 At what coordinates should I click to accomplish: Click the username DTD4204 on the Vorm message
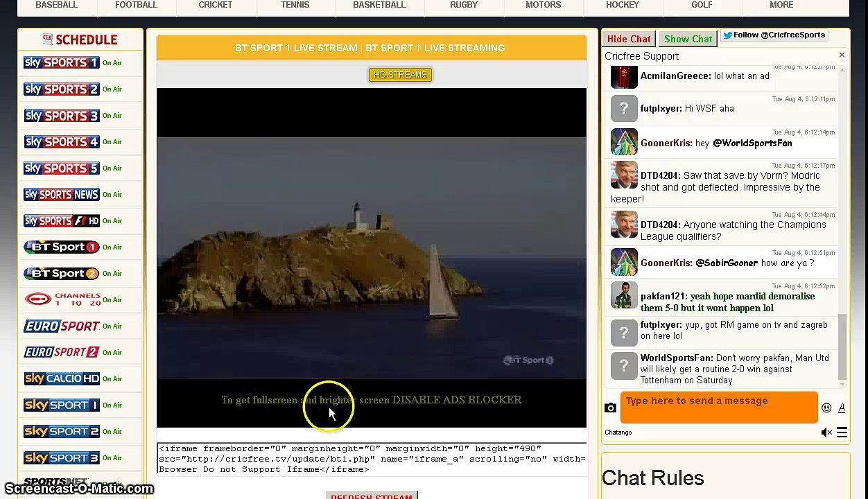tap(660, 176)
